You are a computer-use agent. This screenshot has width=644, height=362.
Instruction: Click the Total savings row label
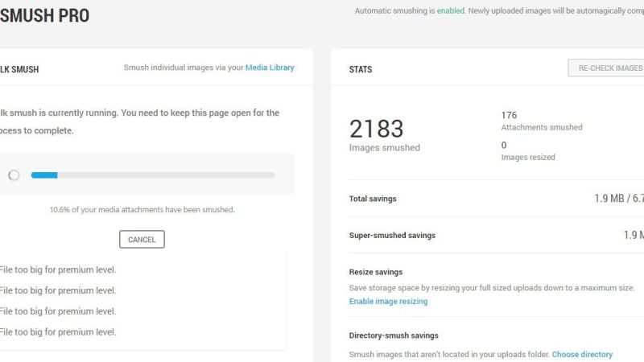pyautogui.click(x=373, y=199)
